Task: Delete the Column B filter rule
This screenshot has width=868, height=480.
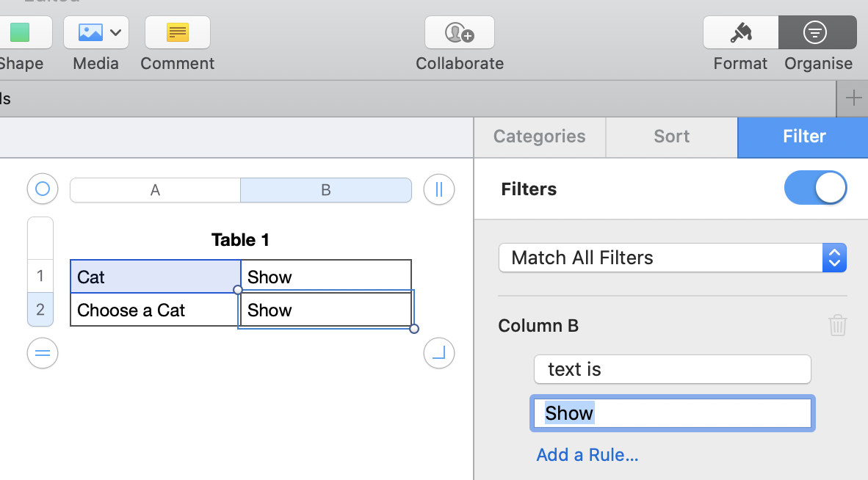Action: 838,325
